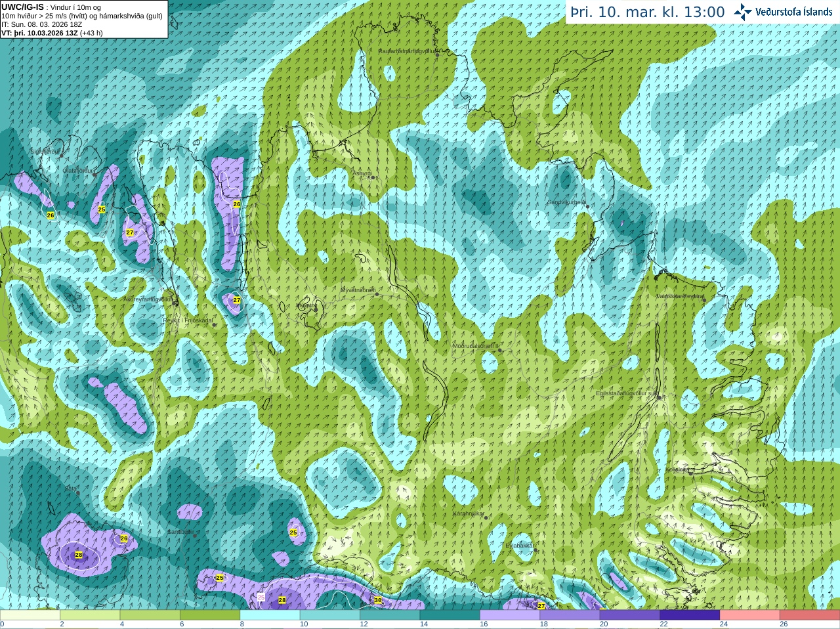Image resolution: width=840 pixels, height=629 pixels.
Task: Pick the dark purple 22–24 legend swatch
Action: point(690,615)
